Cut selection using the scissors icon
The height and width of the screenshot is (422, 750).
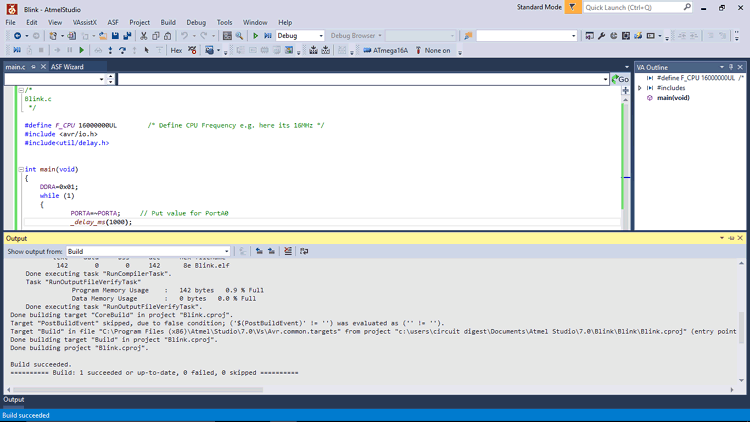click(x=143, y=36)
